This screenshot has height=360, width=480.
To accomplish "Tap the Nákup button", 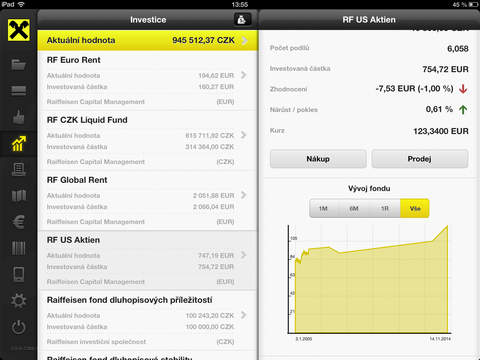I will click(318, 159).
